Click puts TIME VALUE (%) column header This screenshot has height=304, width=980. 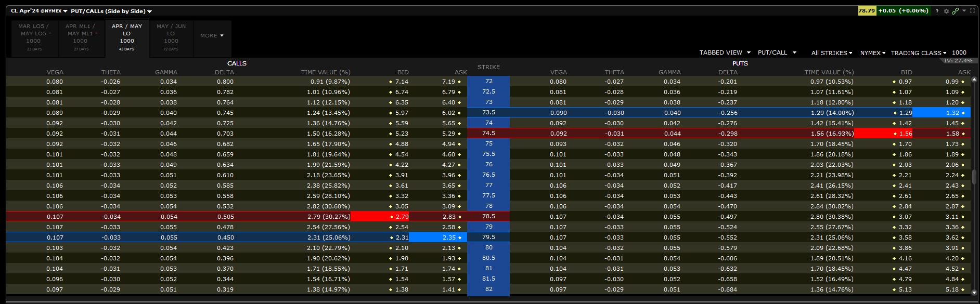pyautogui.click(x=829, y=72)
